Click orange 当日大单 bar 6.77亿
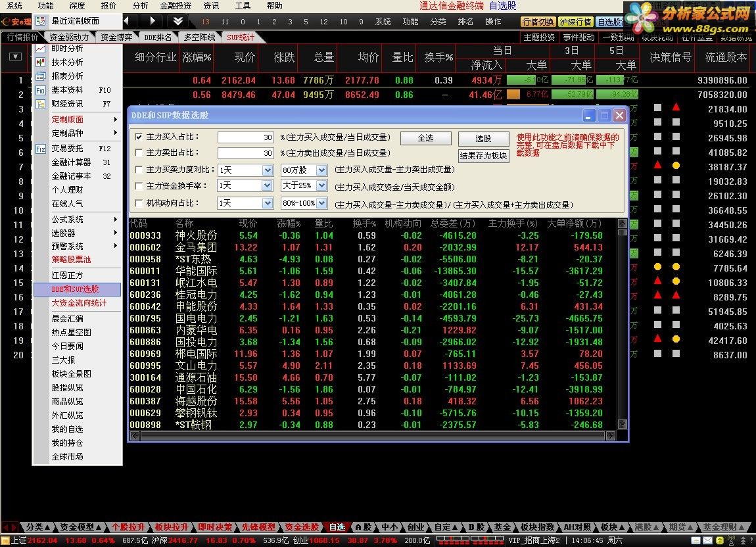Viewport: 756px width, 547px height. [513, 94]
